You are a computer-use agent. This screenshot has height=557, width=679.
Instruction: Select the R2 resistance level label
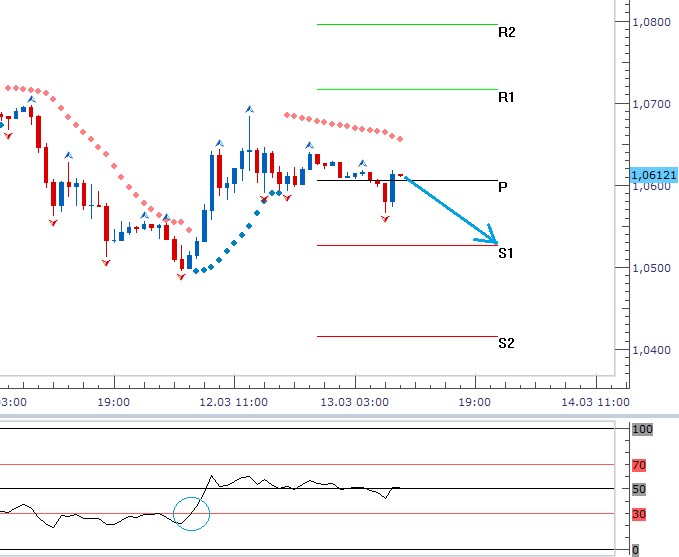point(506,33)
